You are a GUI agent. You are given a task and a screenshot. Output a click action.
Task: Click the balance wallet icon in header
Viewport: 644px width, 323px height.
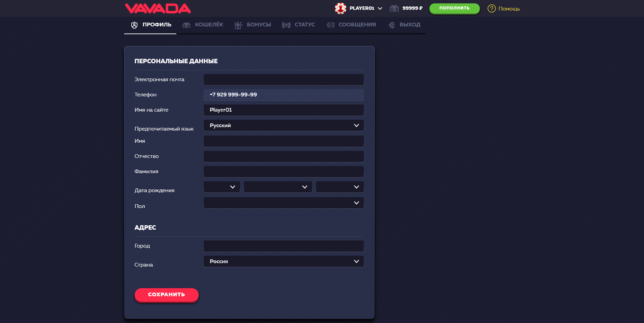coord(394,8)
